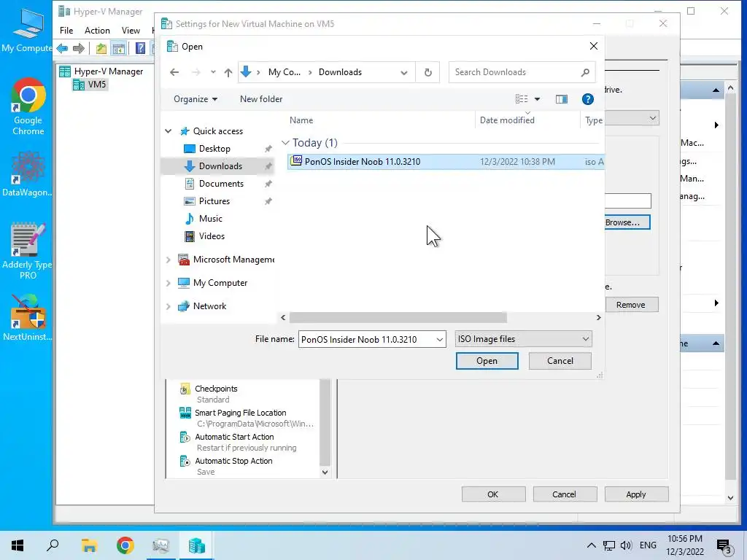Click OK in VM settings window
Image resolution: width=747 pixels, height=560 pixels.
tap(493, 494)
